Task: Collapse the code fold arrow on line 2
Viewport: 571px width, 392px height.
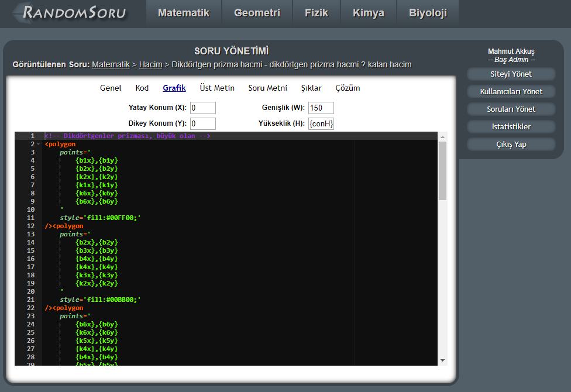Action: click(x=39, y=145)
